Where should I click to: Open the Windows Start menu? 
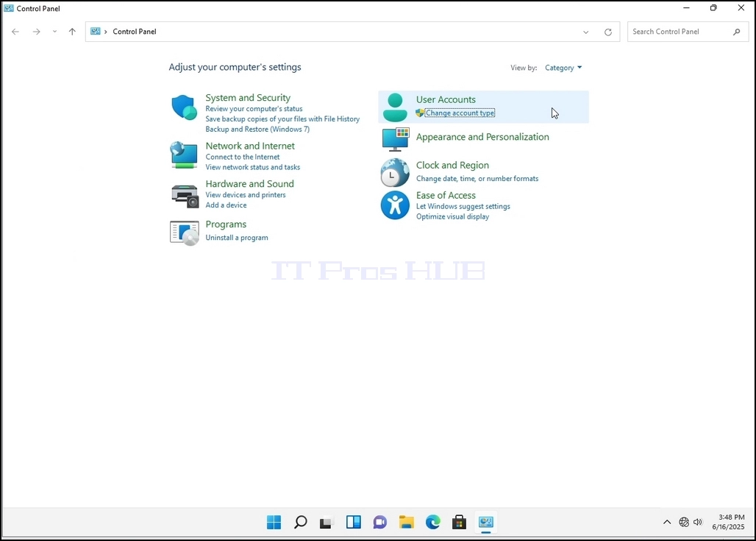tap(274, 522)
